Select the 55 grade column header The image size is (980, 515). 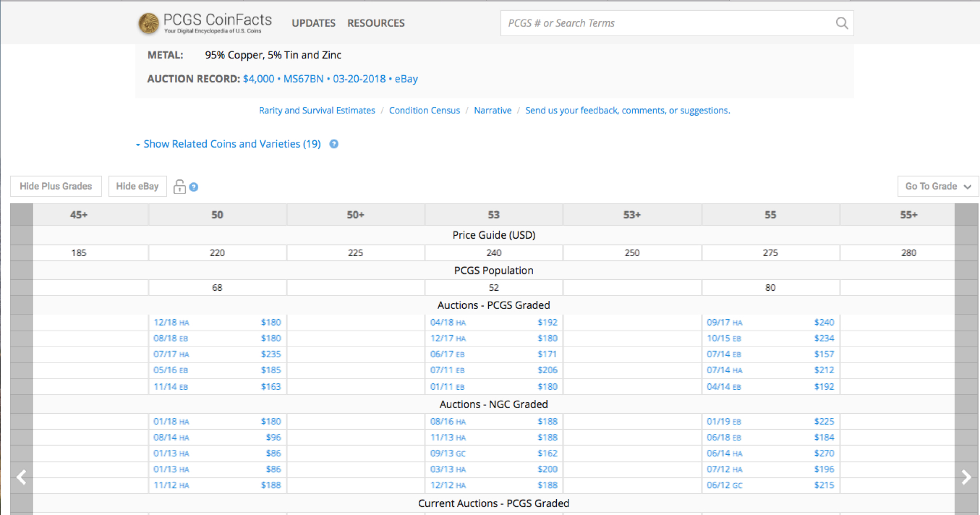[x=770, y=215]
